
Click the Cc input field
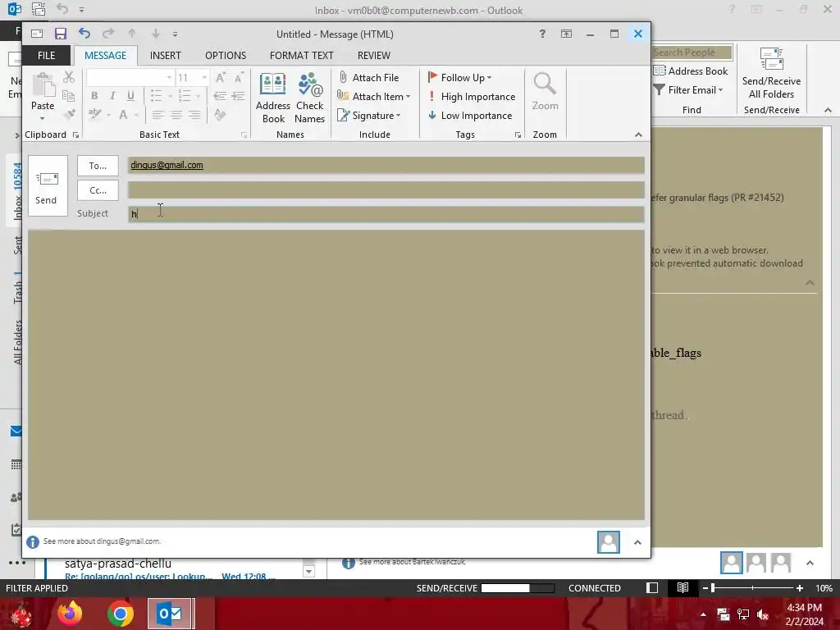(386, 189)
